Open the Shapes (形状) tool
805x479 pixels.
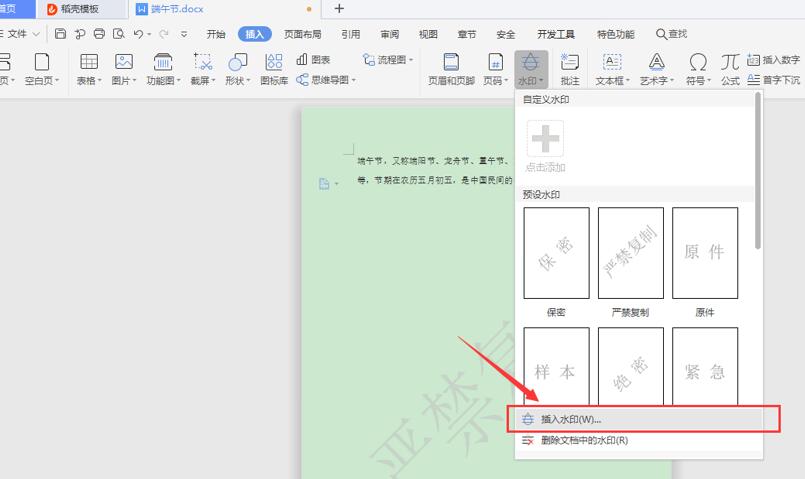[x=238, y=69]
